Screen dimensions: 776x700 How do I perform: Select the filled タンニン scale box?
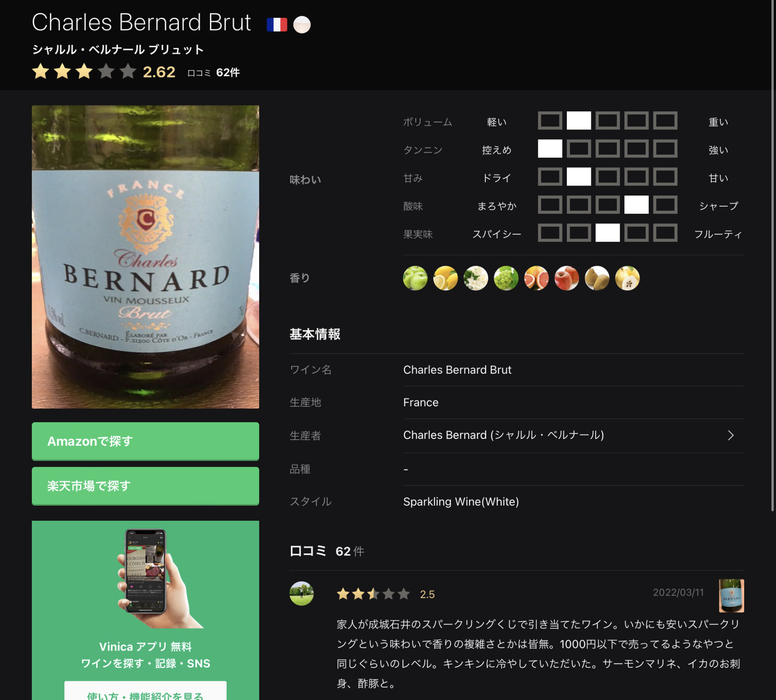coord(550,148)
